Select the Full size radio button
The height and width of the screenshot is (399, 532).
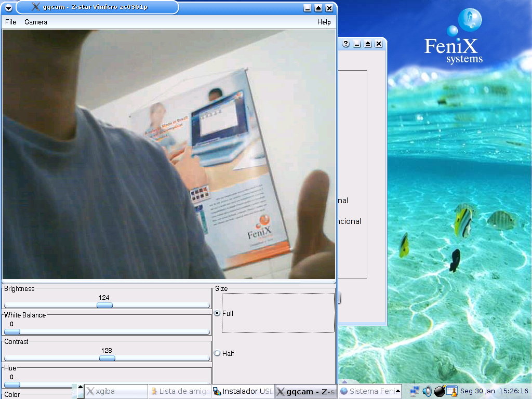(x=218, y=313)
